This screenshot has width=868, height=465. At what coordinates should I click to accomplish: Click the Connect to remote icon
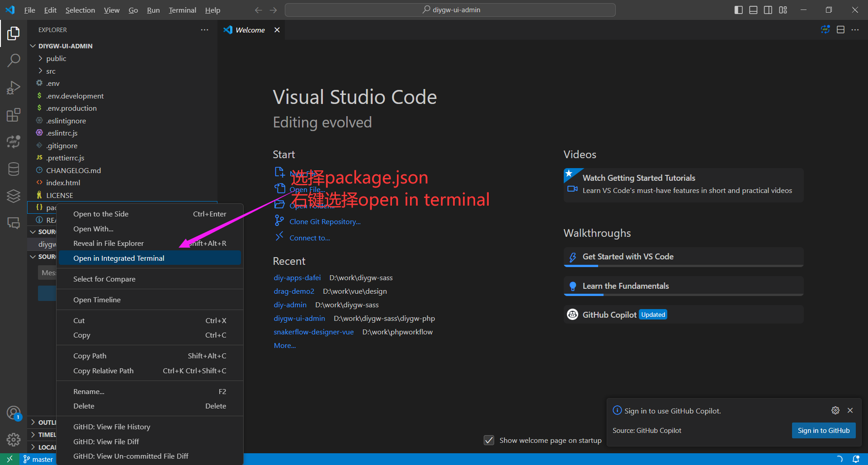tap(279, 236)
